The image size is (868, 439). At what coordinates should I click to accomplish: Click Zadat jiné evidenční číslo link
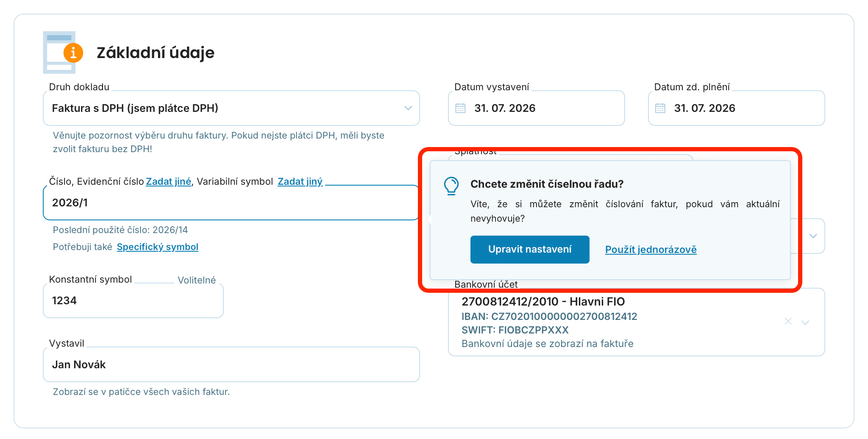[x=169, y=181]
